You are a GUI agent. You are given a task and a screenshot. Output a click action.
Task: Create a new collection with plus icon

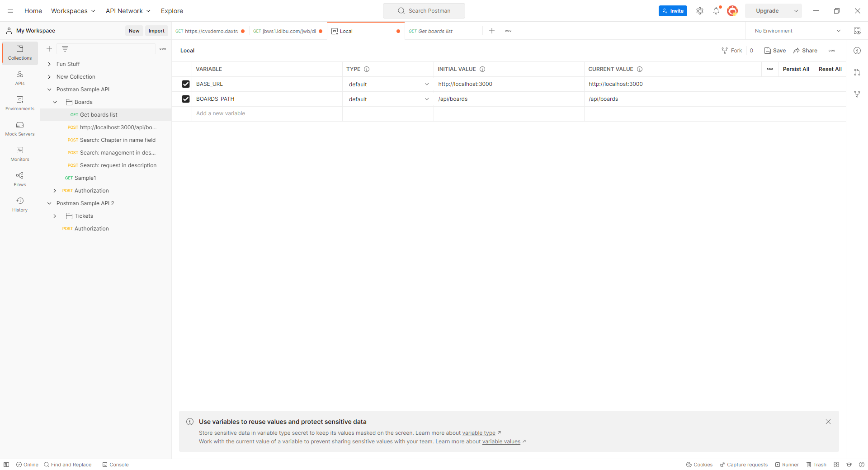click(x=49, y=49)
